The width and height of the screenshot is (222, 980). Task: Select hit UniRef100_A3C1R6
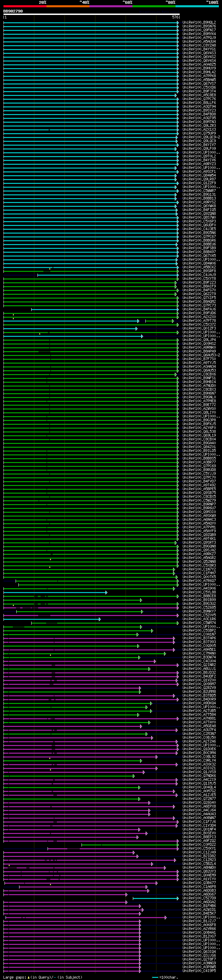[199, 619]
